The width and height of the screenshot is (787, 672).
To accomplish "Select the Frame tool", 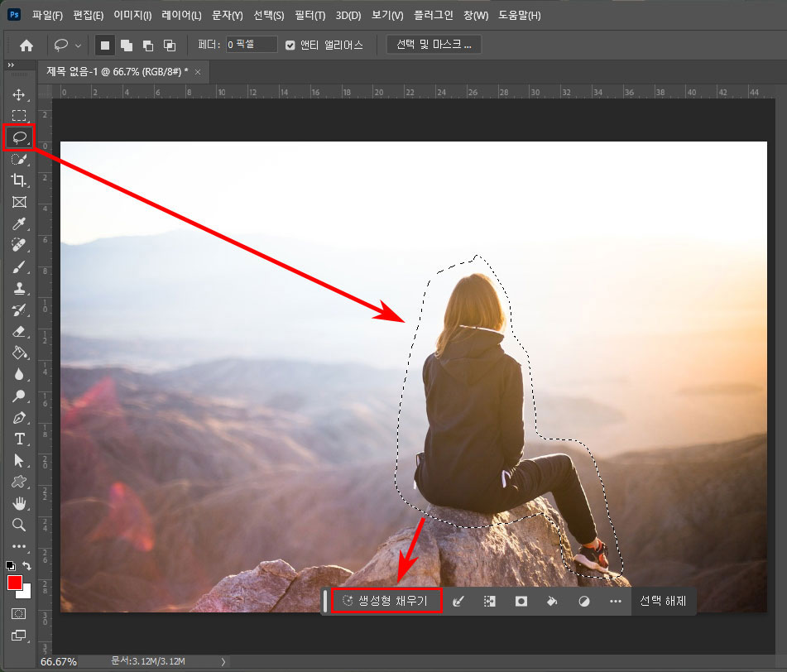I will [19, 202].
